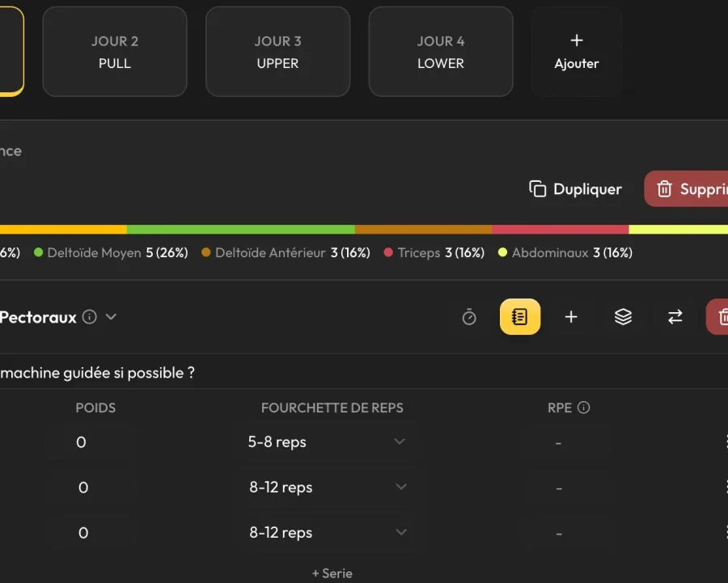Click the stacked layers superset icon
The width and height of the screenshot is (728, 583).
[x=623, y=317]
